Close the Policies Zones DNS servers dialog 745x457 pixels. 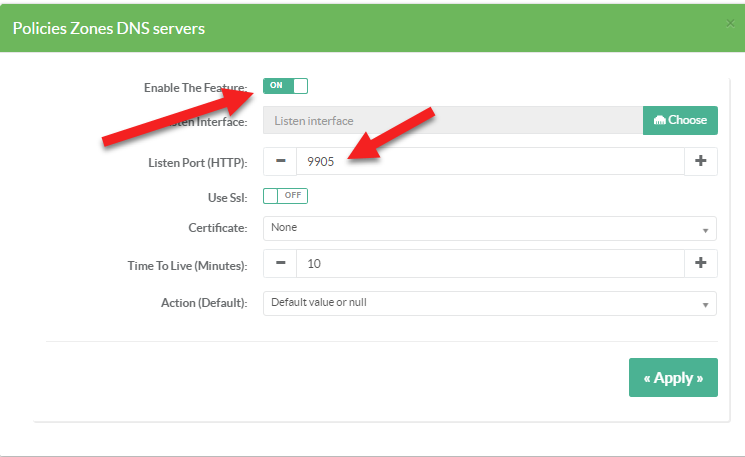730,23
